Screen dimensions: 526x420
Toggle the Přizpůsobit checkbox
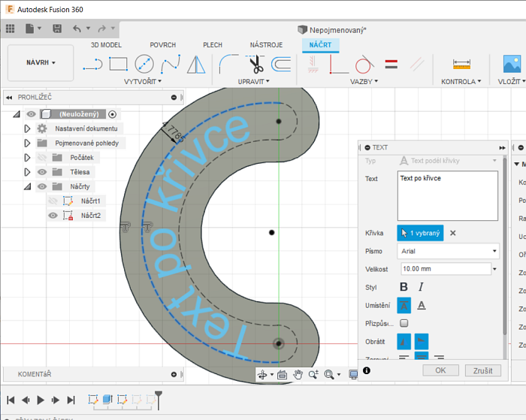[404, 323]
